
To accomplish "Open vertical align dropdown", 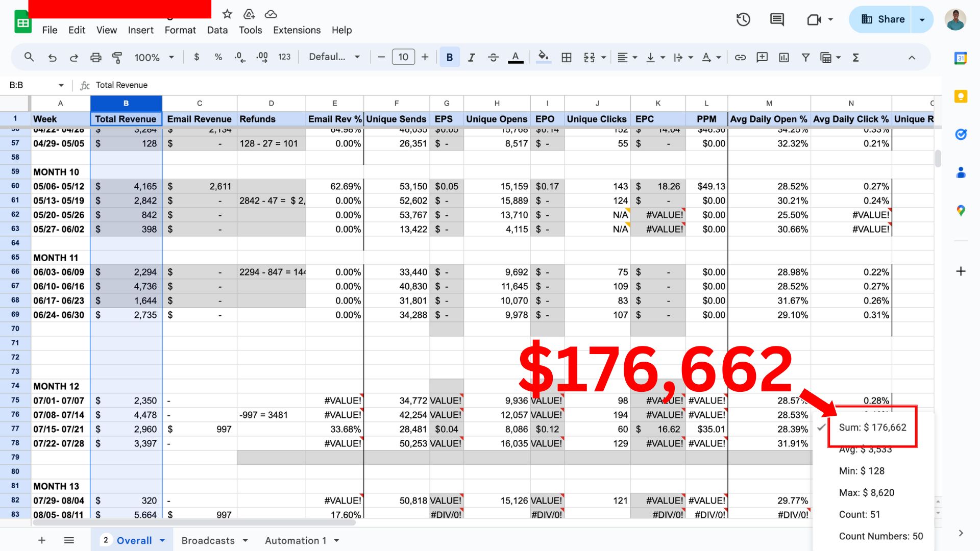I will [655, 57].
